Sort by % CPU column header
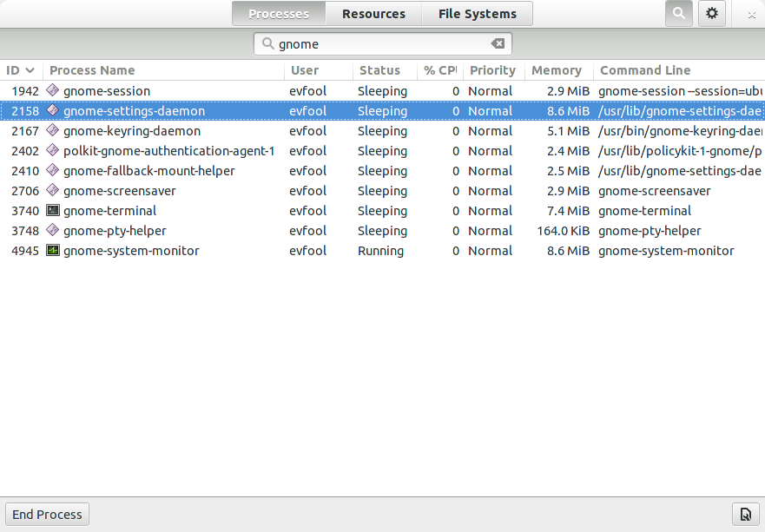 440,70
